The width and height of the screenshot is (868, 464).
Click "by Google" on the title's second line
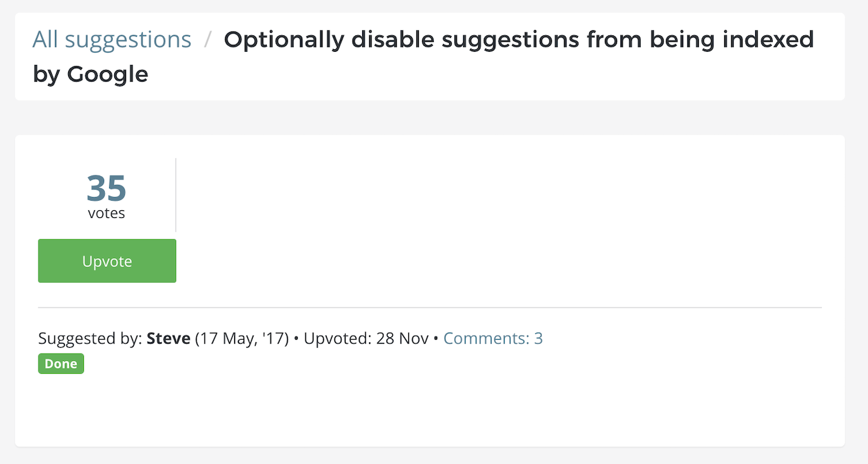(90, 74)
